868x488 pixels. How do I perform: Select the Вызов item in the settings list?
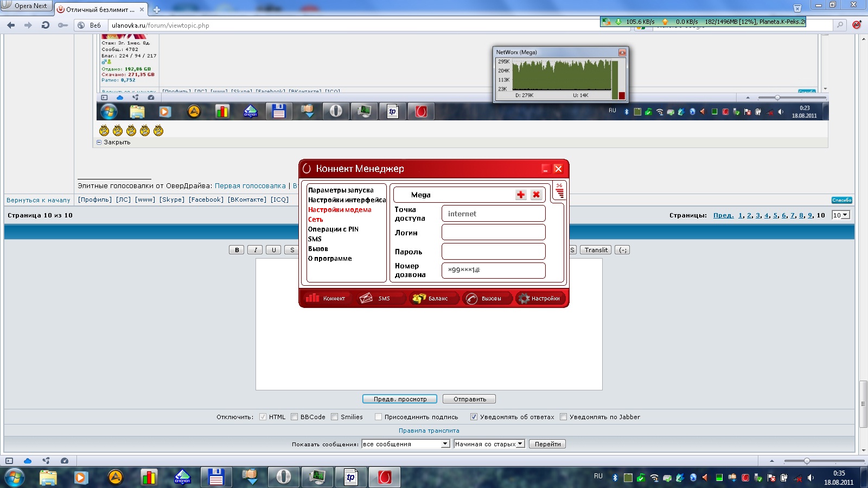(318, 249)
